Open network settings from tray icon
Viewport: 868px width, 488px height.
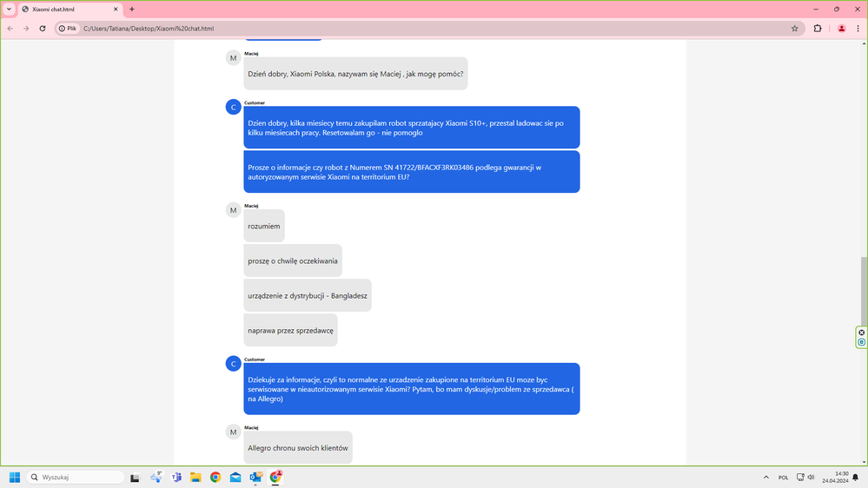click(x=800, y=477)
